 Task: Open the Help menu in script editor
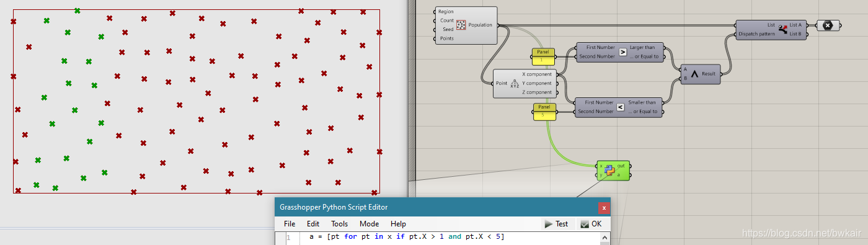pos(398,223)
